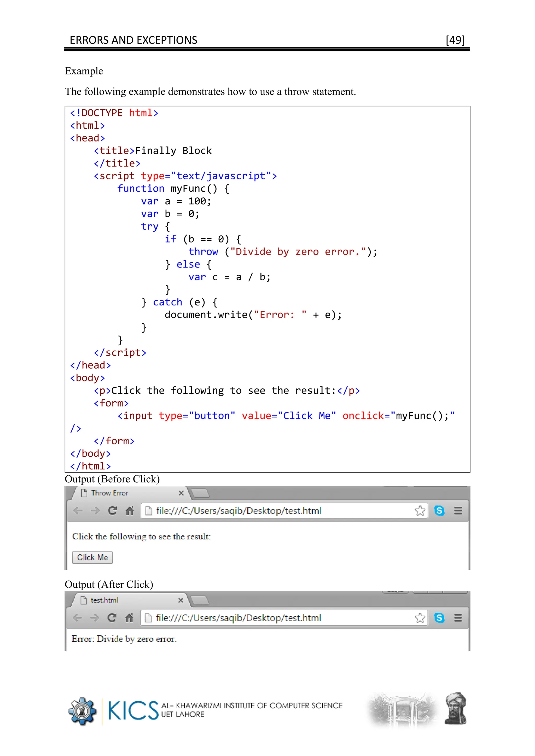
Task: Click star bookmark icon in lower browser
Action: point(420,618)
